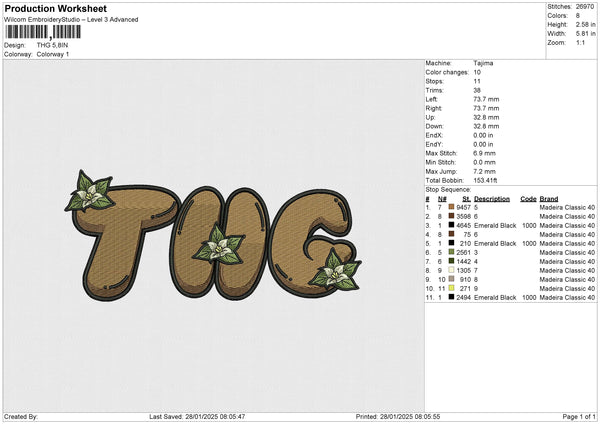Click the Created By label
The width and height of the screenshot is (600, 424).
(x=21, y=416)
